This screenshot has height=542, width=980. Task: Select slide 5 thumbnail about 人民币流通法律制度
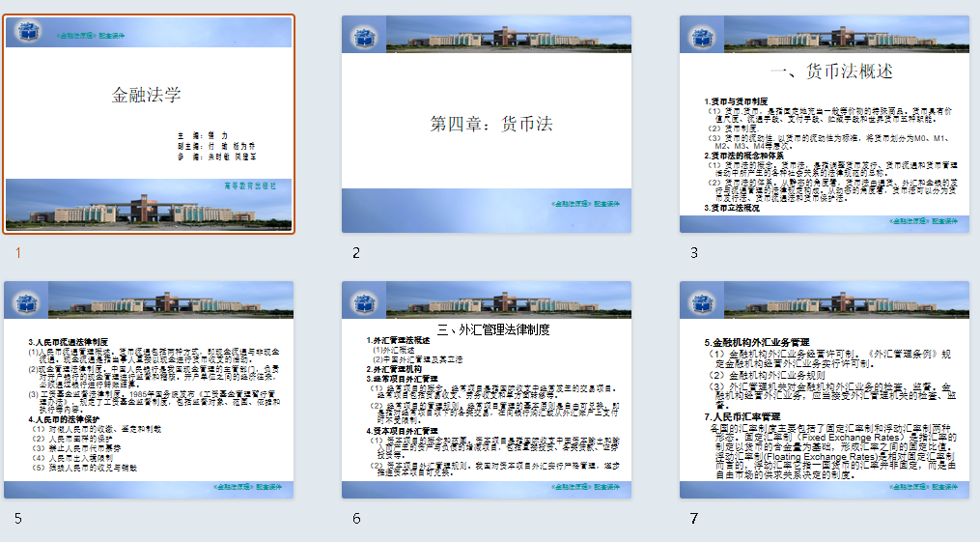click(149, 390)
